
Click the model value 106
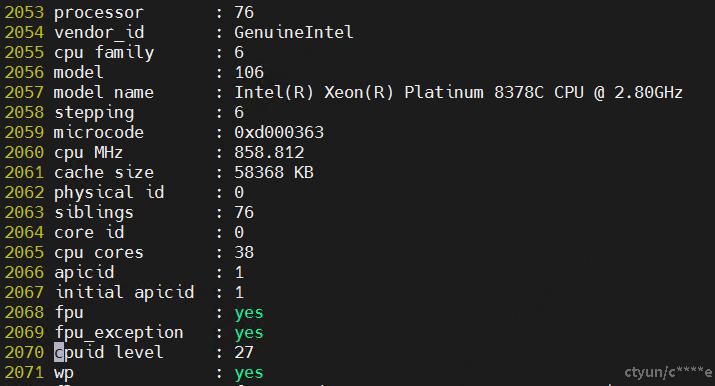click(249, 72)
